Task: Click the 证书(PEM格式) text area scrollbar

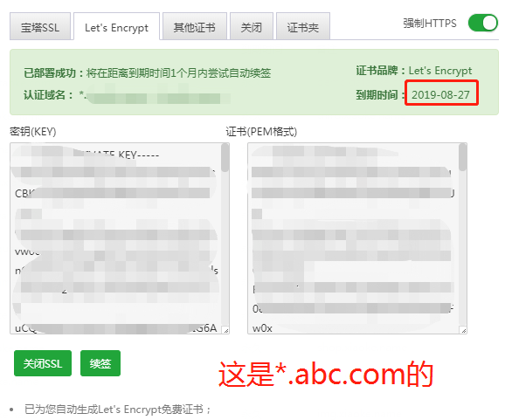Action: [463, 157]
